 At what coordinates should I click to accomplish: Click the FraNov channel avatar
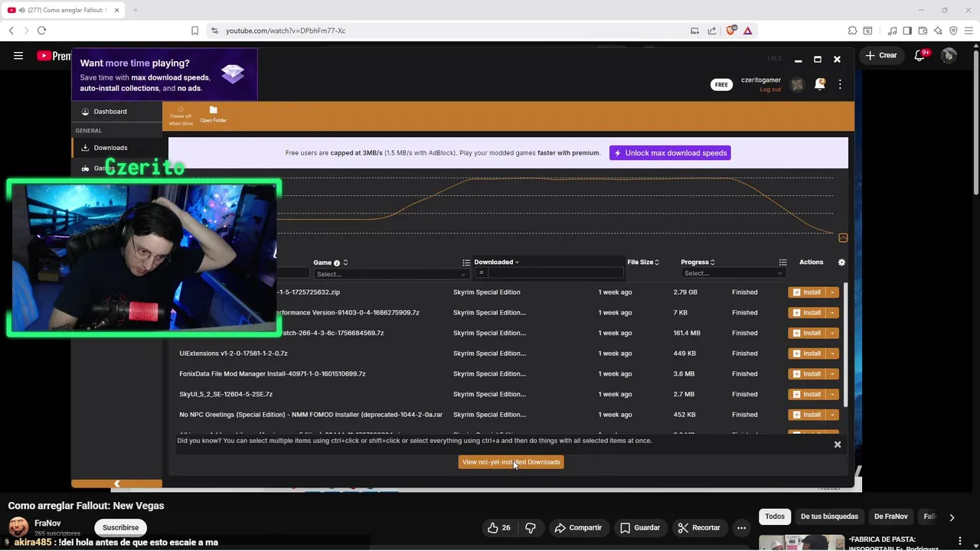point(18,527)
